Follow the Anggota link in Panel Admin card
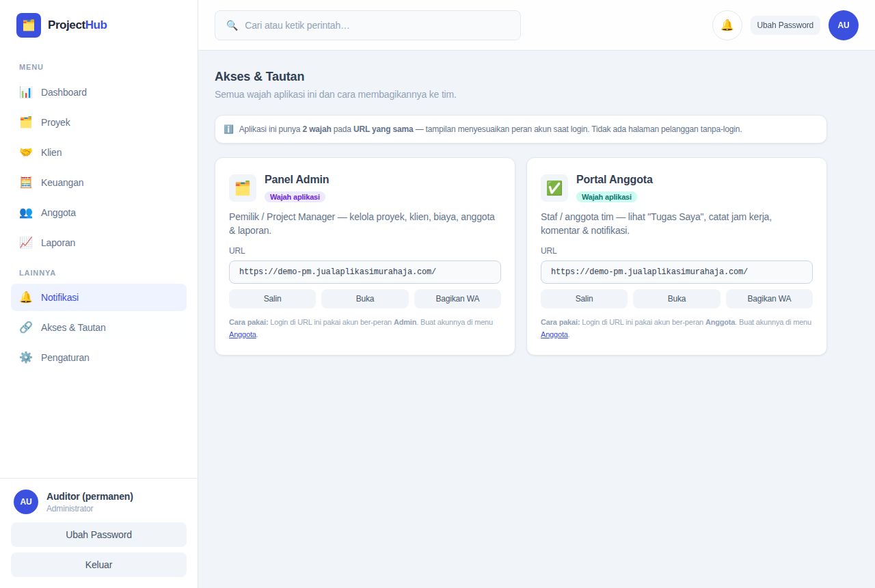 point(243,334)
